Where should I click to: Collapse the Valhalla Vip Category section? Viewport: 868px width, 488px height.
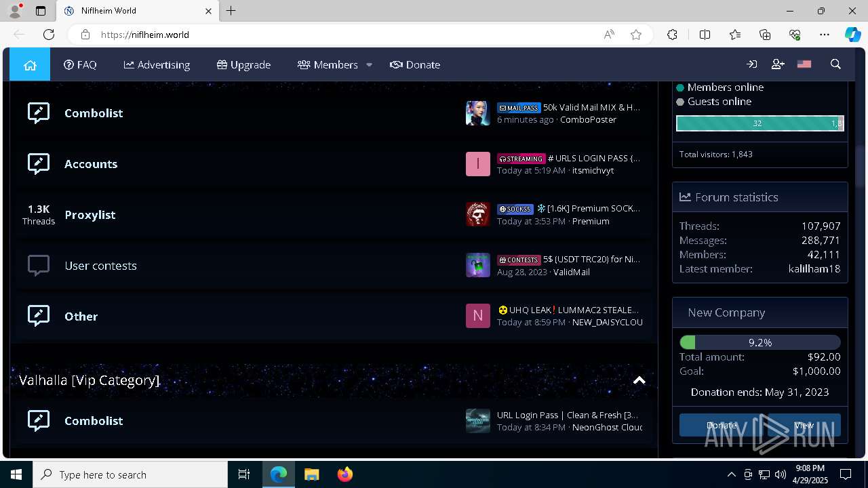pyautogui.click(x=639, y=380)
